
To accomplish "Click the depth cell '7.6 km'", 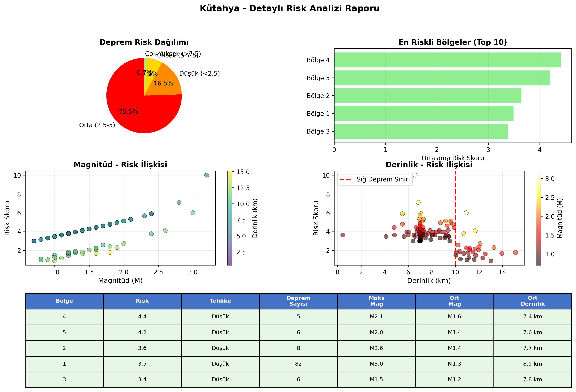I will (x=533, y=332).
